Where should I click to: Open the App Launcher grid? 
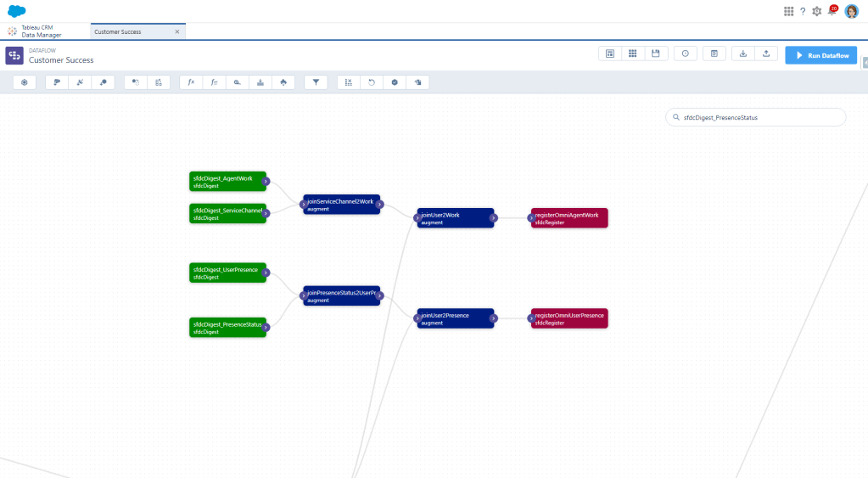pyautogui.click(x=788, y=11)
